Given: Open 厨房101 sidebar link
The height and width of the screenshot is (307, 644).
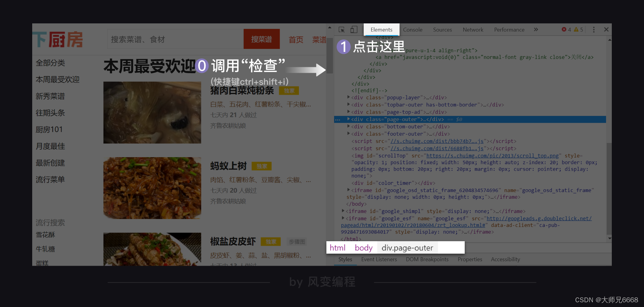Looking at the screenshot, I should [x=49, y=129].
